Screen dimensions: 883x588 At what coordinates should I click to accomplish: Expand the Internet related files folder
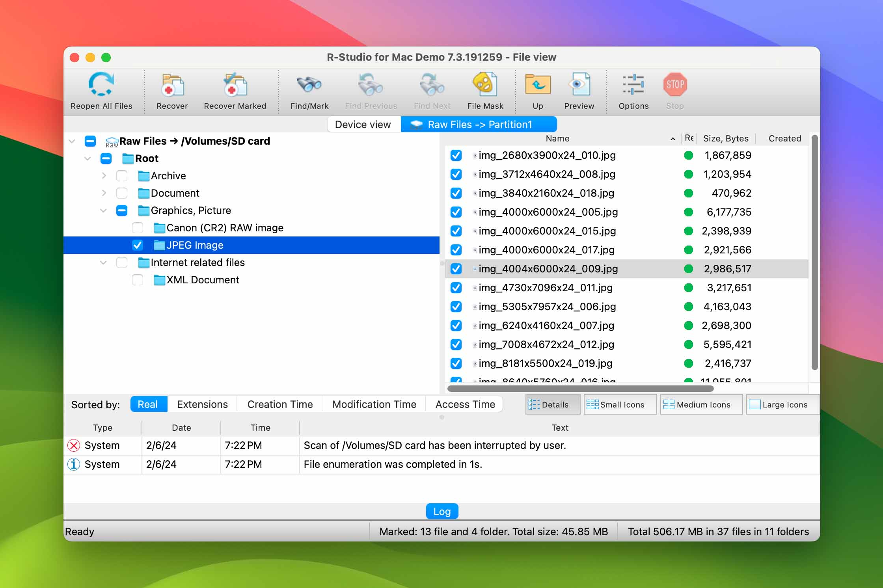pyautogui.click(x=102, y=262)
